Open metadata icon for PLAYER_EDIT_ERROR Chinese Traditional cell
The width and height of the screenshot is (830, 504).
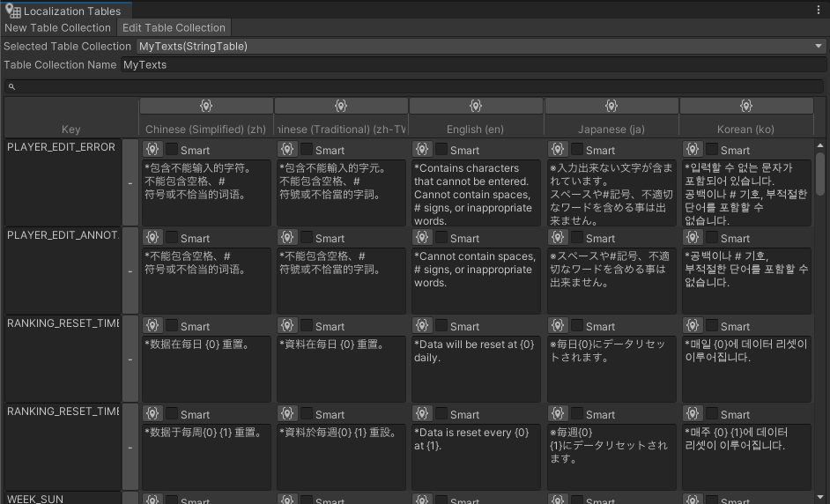287,149
